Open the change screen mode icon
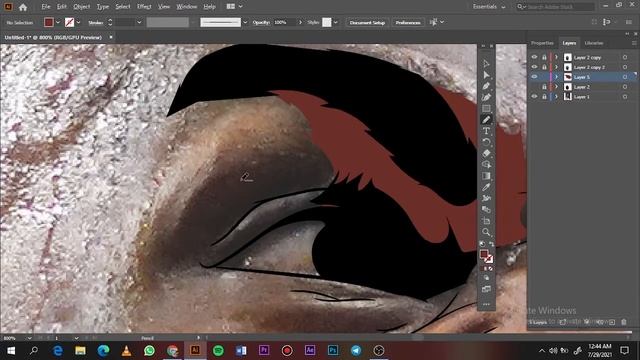The height and width of the screenshot is (360, 640). click(486, 289)
